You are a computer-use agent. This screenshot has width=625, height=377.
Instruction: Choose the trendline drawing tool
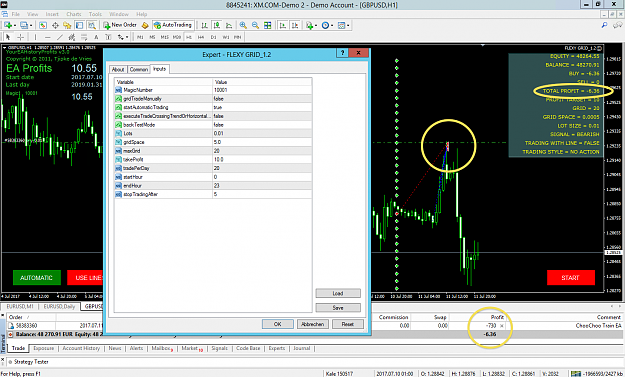(x=60, y=37)
